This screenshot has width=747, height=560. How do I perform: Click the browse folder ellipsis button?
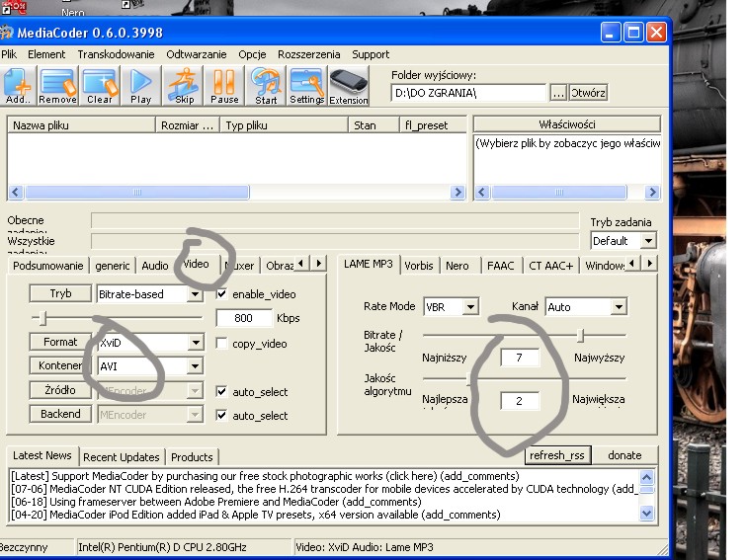pyautogui.click(x=558, y=93)
